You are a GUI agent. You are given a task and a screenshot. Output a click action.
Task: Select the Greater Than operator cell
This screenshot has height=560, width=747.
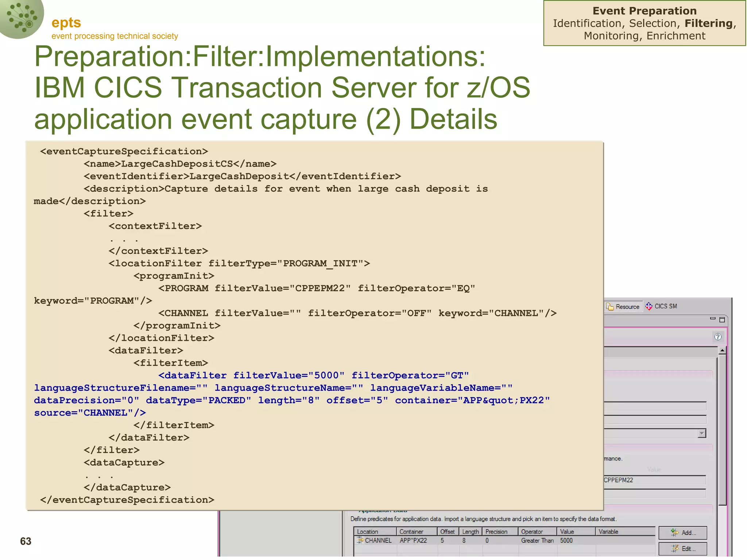pyautogui.click(x=537, y=540)
